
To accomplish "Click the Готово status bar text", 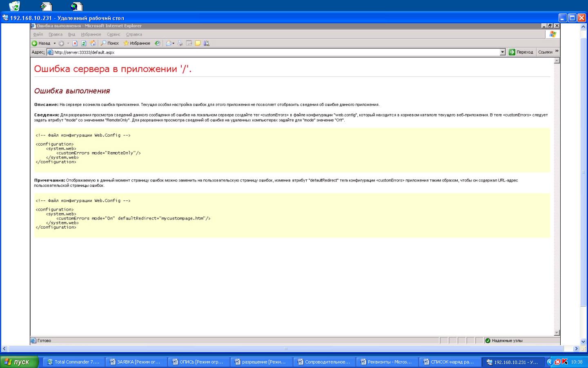I will click(44, 341).
